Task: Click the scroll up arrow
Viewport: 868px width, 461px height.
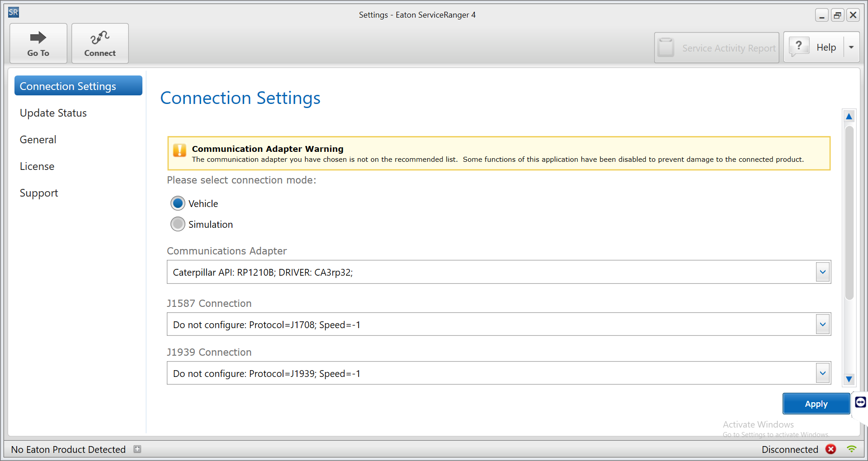Action: tap(849, 117)
